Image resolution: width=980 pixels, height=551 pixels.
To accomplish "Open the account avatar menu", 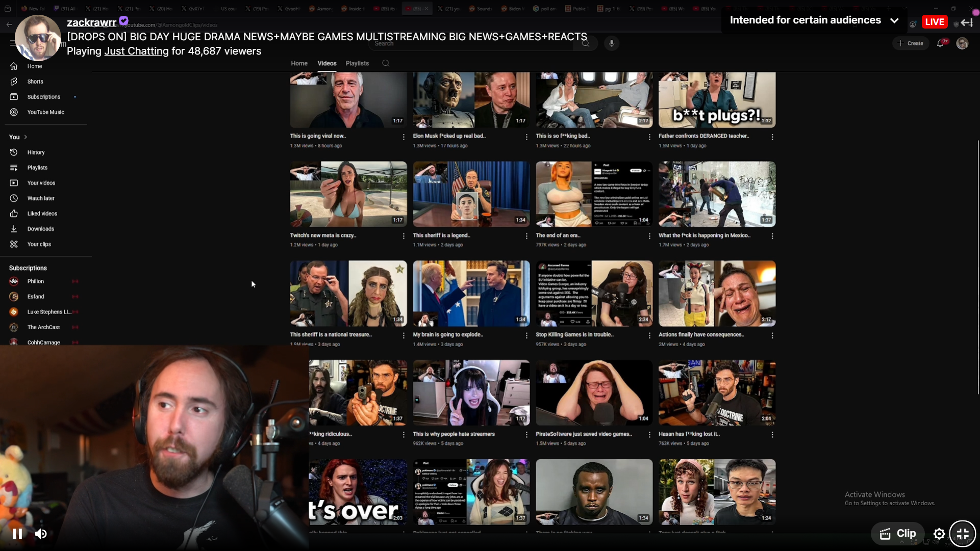I will (962, 43).
